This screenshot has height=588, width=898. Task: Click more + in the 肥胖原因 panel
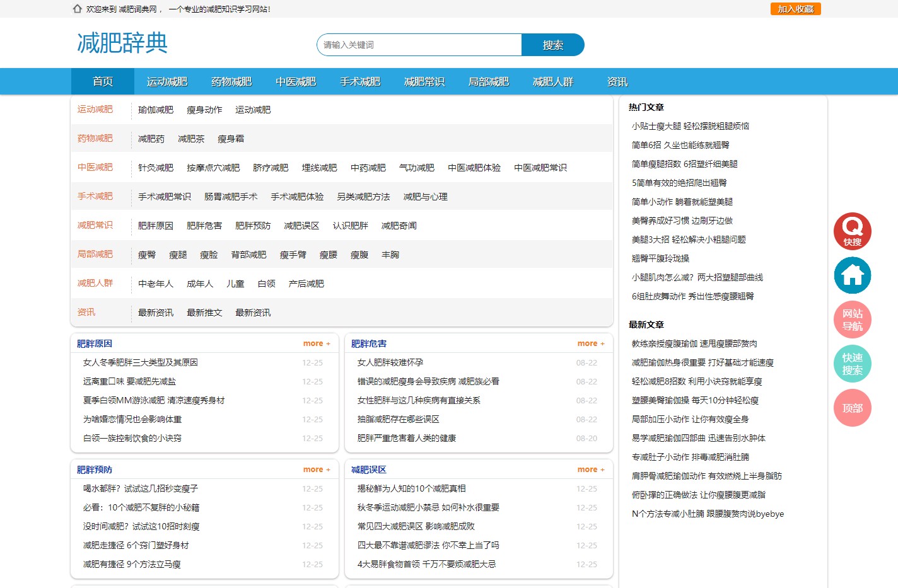pyautogui.click(x=317, y=343)
